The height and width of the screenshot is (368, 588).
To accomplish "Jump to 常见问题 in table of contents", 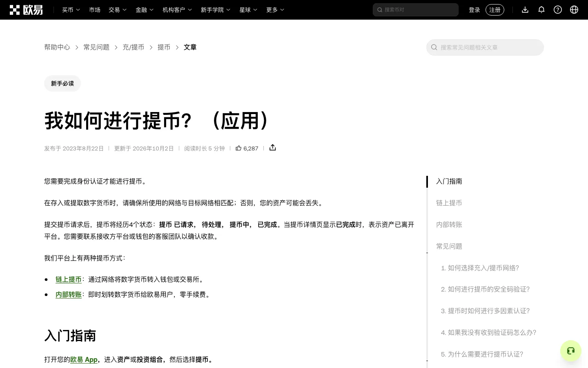I will (x=449, y=247).
